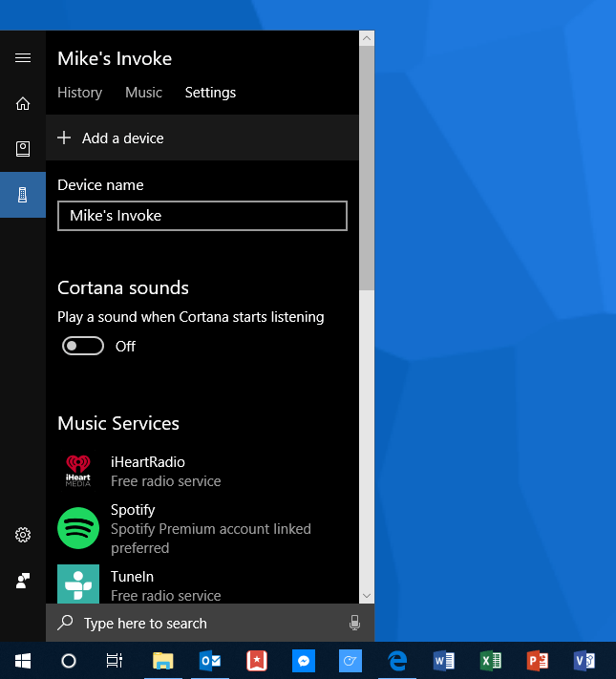Open the Cortana Notebook

click(23, 149)
